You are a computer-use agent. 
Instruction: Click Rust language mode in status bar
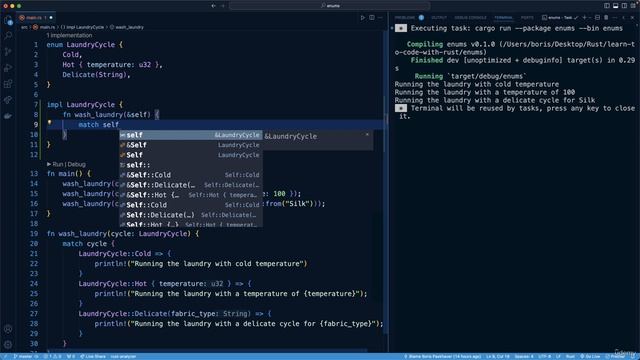click(571, 356)
